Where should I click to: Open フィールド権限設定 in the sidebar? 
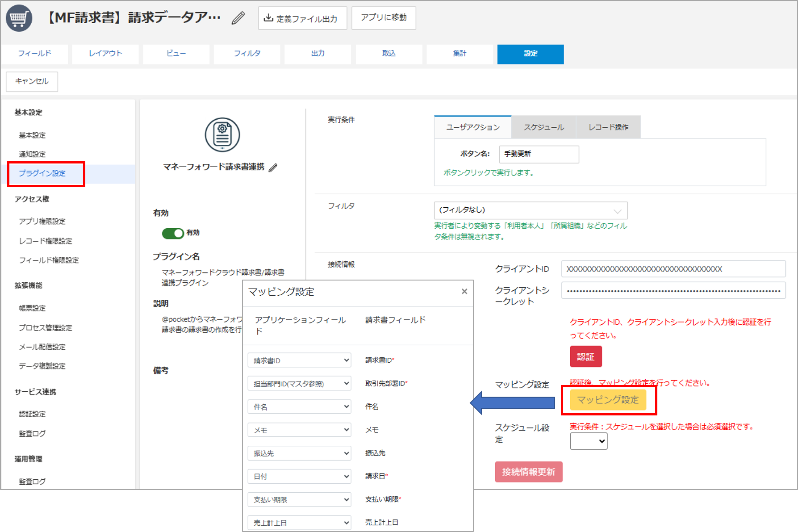[49, 260]
